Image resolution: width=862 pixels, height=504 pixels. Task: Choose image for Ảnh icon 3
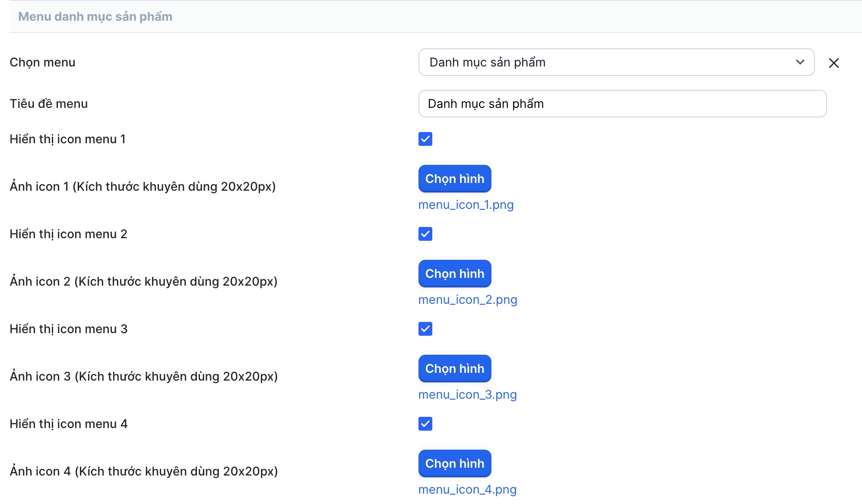pos(455,369)
